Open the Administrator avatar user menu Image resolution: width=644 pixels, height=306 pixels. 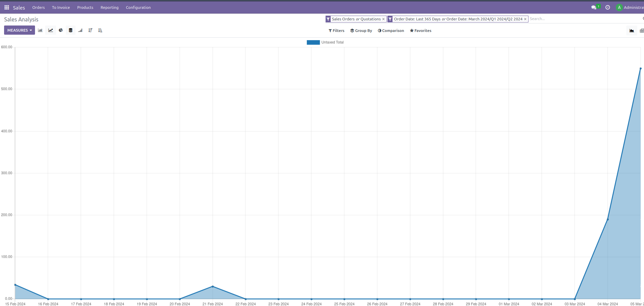pyautogui.click(x=630, y=7)
